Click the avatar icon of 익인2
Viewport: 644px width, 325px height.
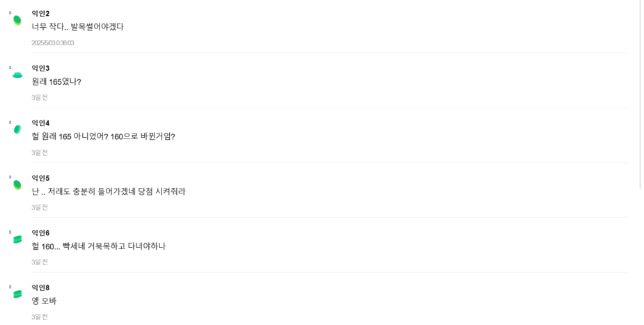(17, 20)
